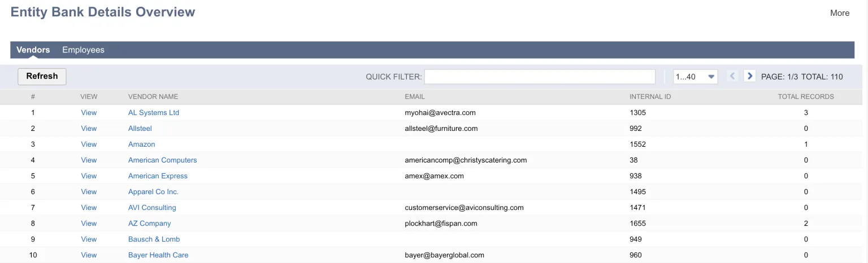Click the Email column header

tap(415, 97)
